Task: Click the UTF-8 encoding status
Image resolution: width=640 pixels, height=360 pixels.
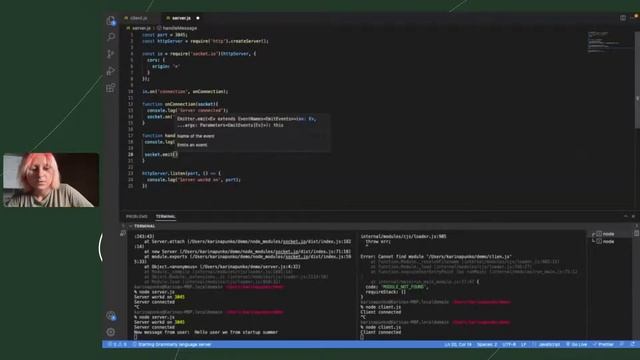Action: click(x=509, y=344)
